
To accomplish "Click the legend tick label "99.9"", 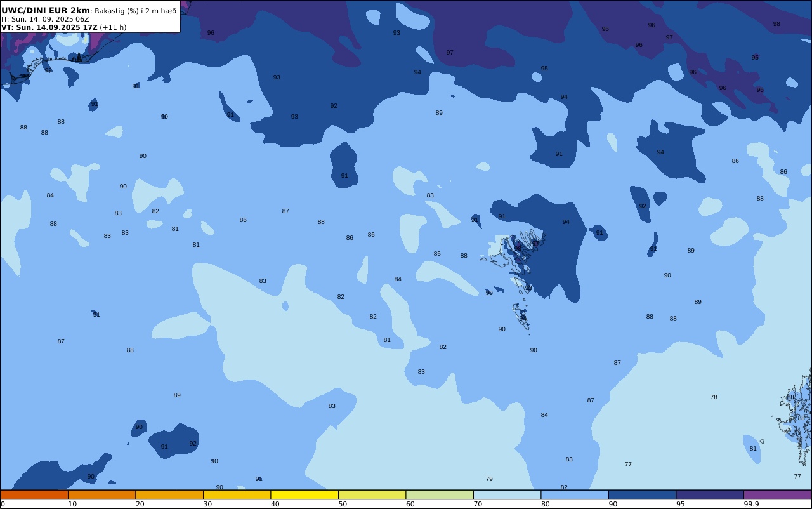I will 751,504.
